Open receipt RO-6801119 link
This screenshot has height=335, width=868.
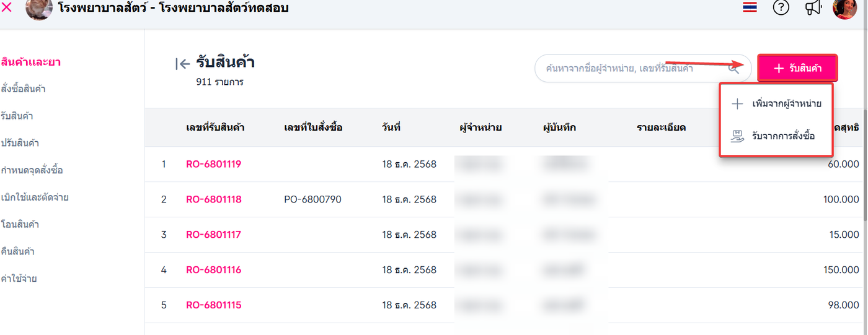[x=213, y=164]
